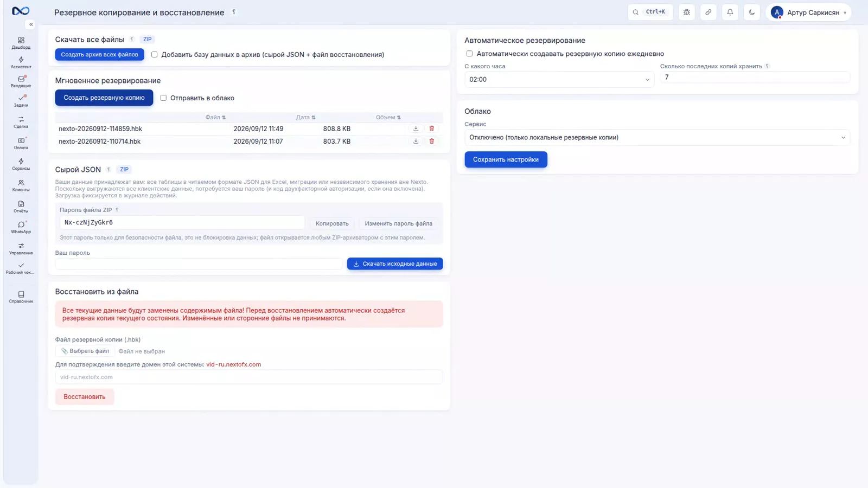
Task: Click the bug report icon
Action: pos(687,12)
